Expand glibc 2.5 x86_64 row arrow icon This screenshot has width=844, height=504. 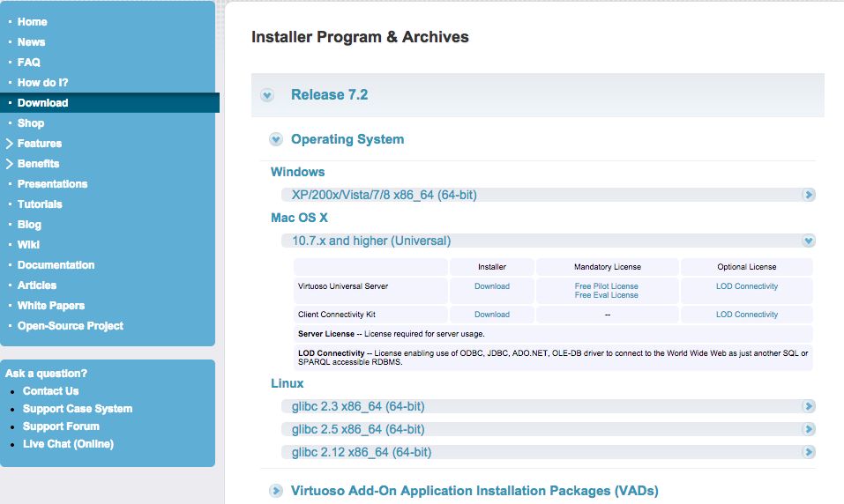[808, 429]
